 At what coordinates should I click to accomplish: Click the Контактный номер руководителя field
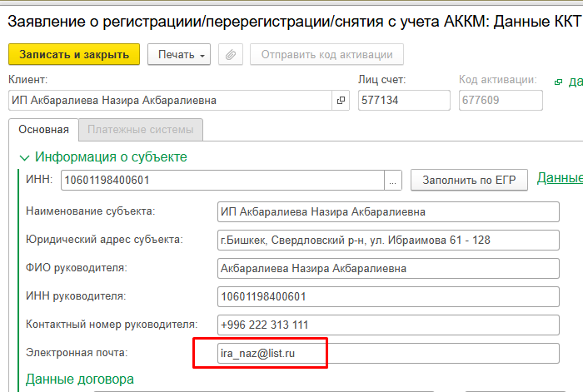click(x=388, y=325)
